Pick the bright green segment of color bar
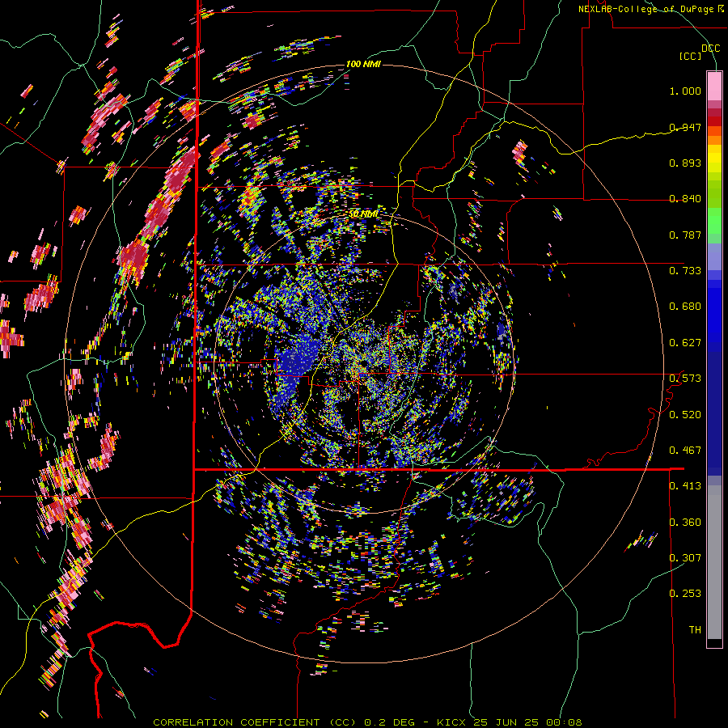 point(714,221)
